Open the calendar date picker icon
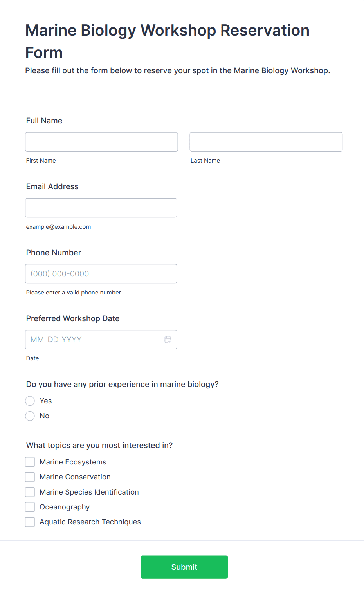The width and height of the screenshot is (364, 598). (x=168, y=340)
